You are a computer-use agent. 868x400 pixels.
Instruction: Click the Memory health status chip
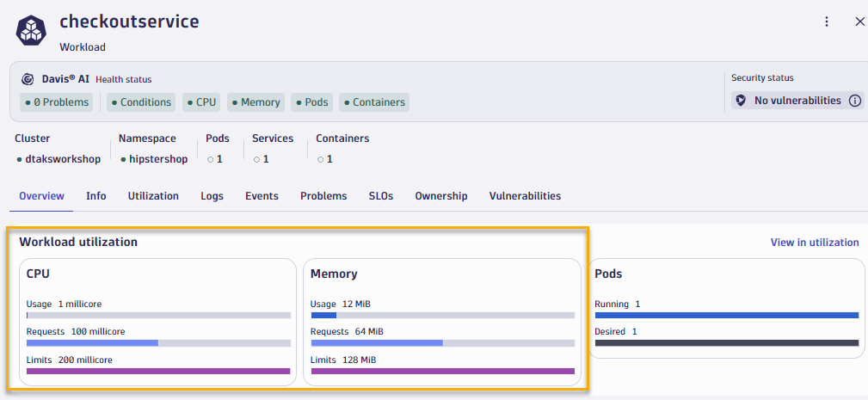255,102
